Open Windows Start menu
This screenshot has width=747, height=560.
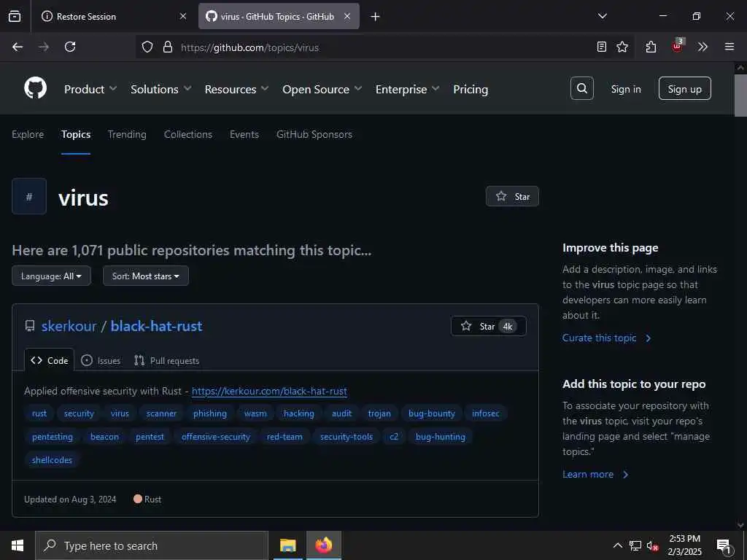(x=18, y=545)
